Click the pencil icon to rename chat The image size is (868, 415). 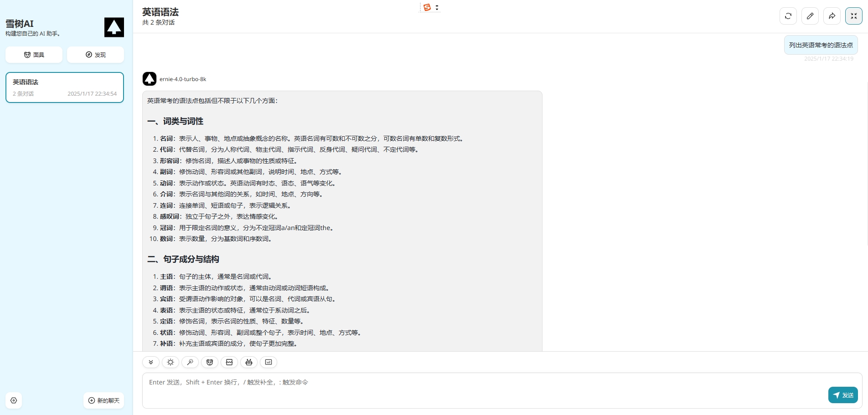(x=810, y=15)
